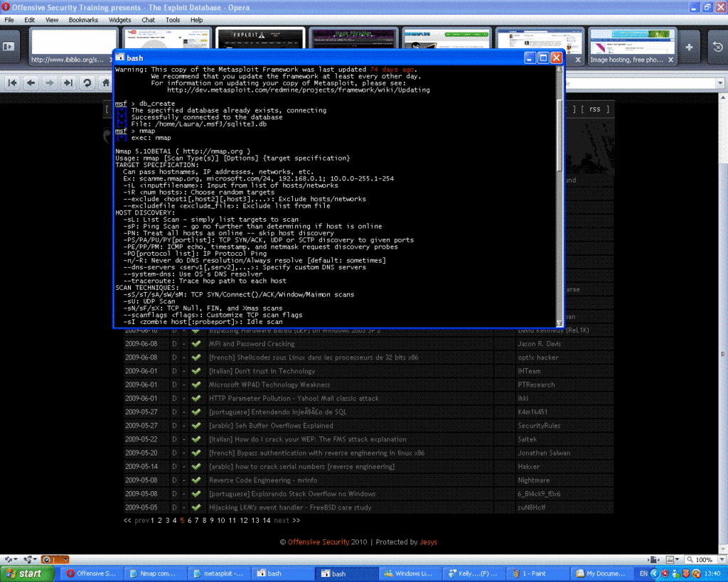
Task: Click the Windows Start button
Action: 26,573
